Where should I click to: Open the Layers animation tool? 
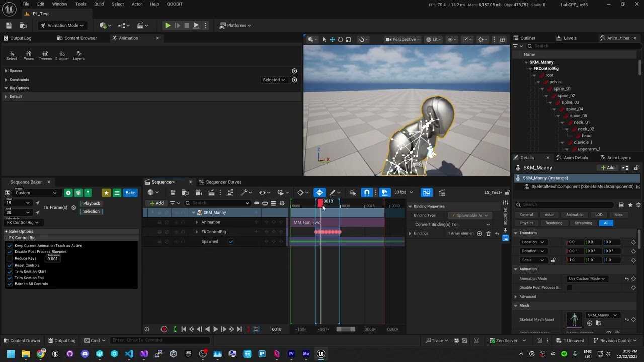(78, 55)
